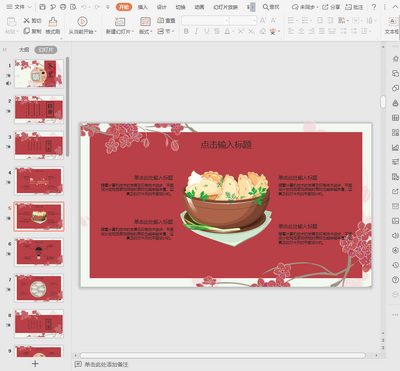Toggle the audio indicator on slide 1 thumbnail

[8, 83]
